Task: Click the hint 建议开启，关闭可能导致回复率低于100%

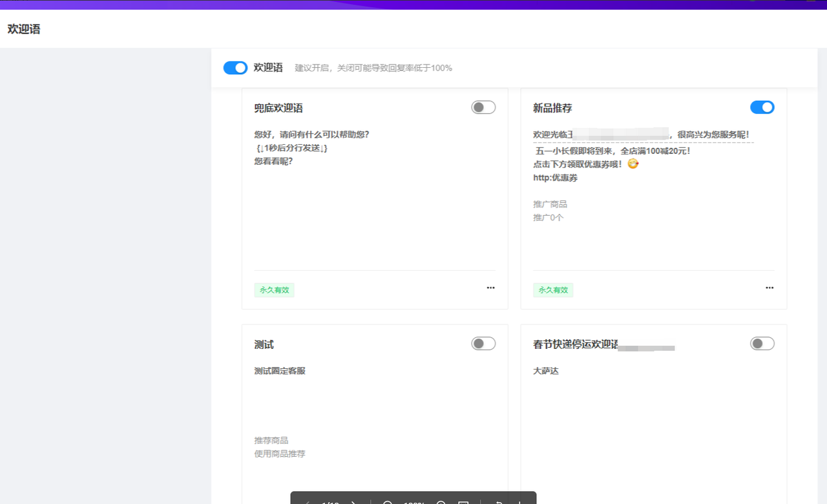Action: [373, 68]
